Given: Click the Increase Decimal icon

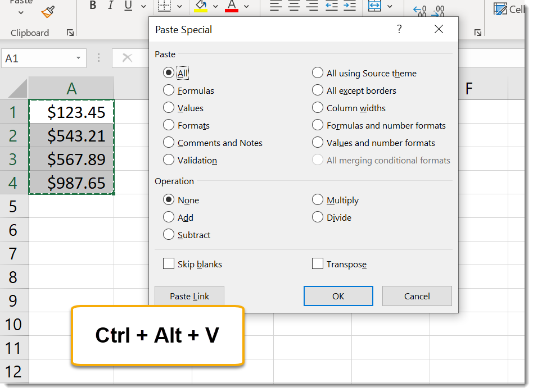Looking at the screenshot, I should 419,10.
